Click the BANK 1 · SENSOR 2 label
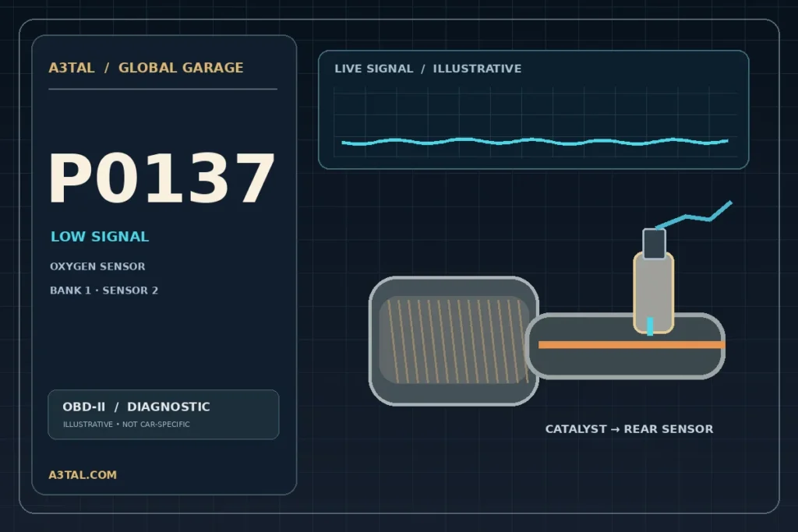This screenshot has height=532, width=798. pos(104,291)
